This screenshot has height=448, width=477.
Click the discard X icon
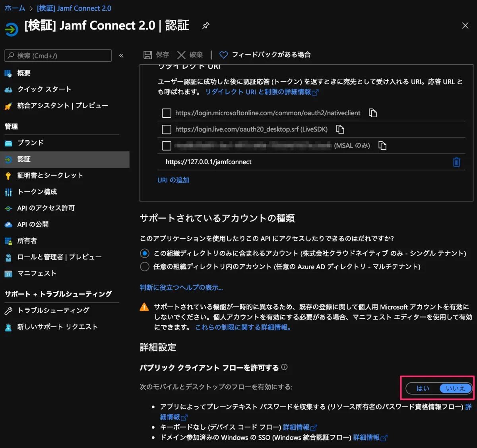click(x=181, y=55)
